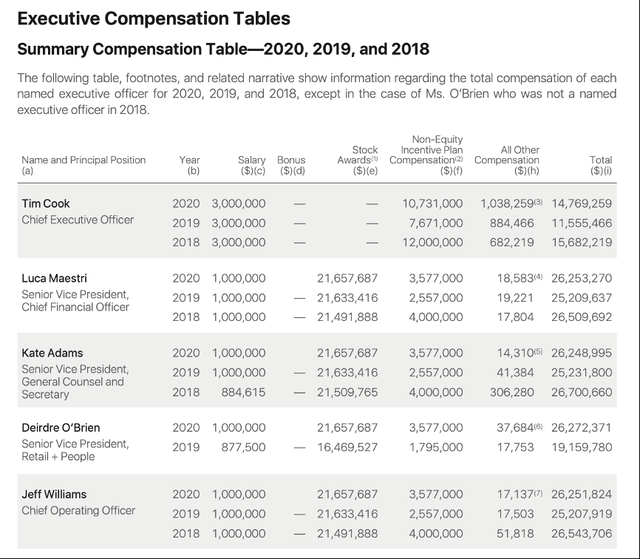Click the Executive Compensation Tables heading

click(x=153, y=19)
